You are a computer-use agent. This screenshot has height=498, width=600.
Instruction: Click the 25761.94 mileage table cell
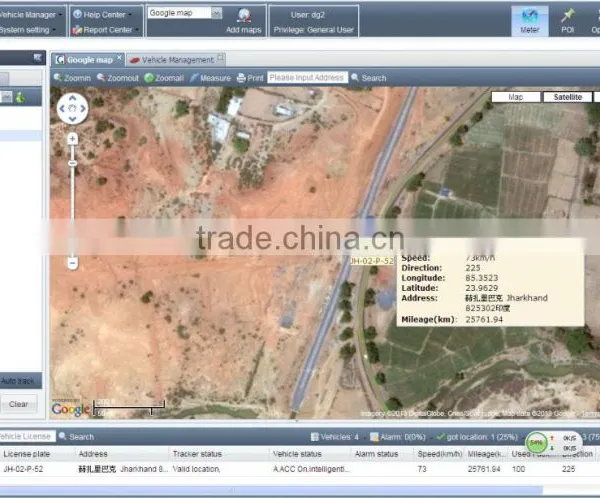point(484,469)
